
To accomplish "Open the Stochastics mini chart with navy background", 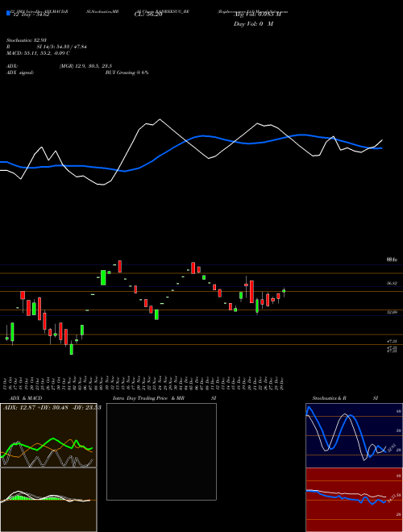I will tap(354, 435).
